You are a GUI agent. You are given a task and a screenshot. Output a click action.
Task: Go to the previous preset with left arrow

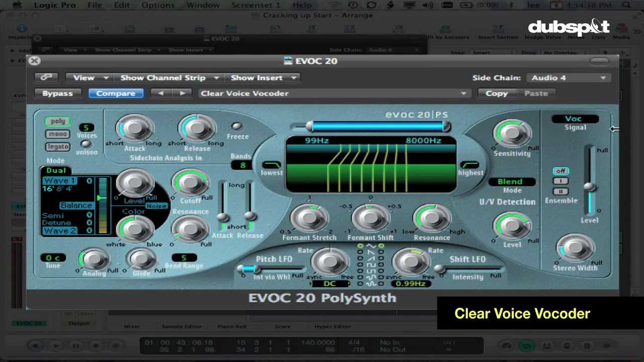point(160,93)
